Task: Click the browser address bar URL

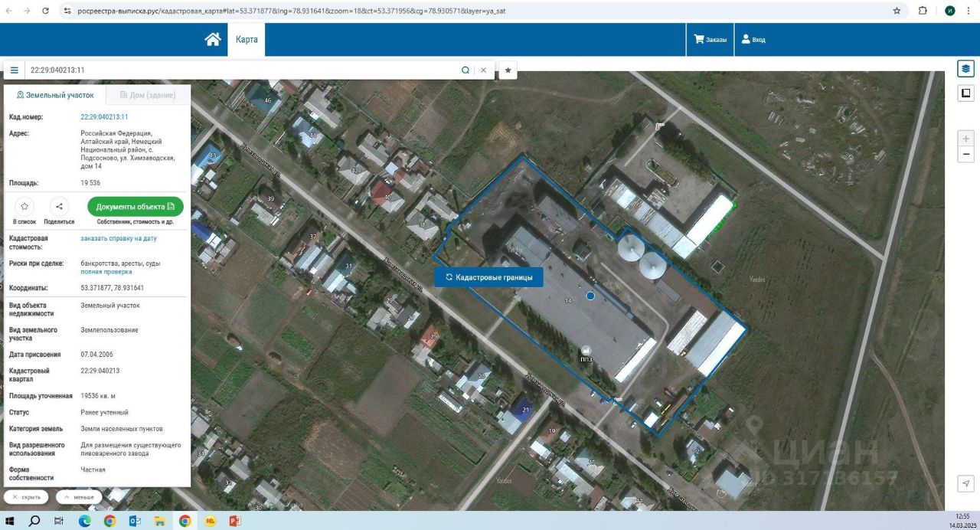Action: coord(292,11)
